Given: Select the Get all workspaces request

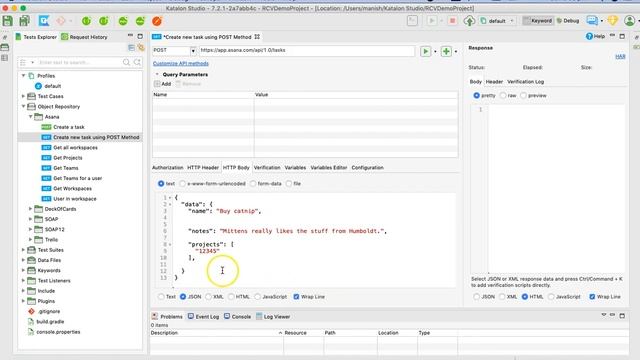Looking at the screenshot, I should click(x=75, y=148).
